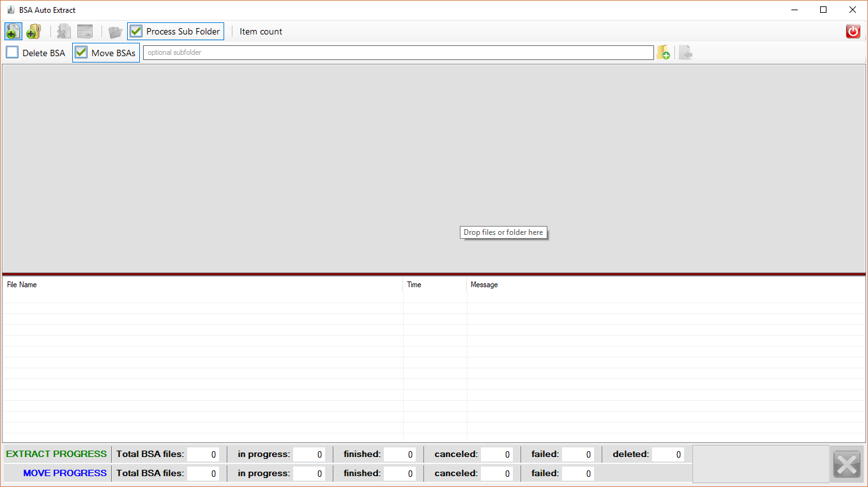868x487 pixels.
Task: Click into the optional subfolder text field
Action: point(397,52)
